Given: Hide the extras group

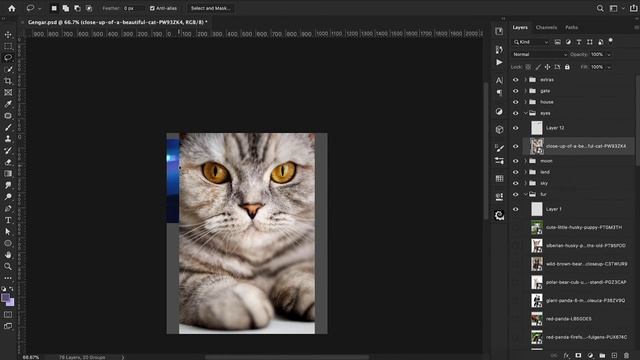Looking at the screenshot, I should [x=516, y=80].
